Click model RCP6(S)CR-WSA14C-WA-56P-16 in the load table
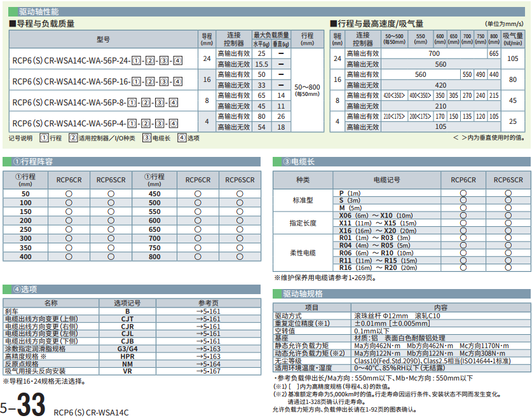 click(97, 82)
